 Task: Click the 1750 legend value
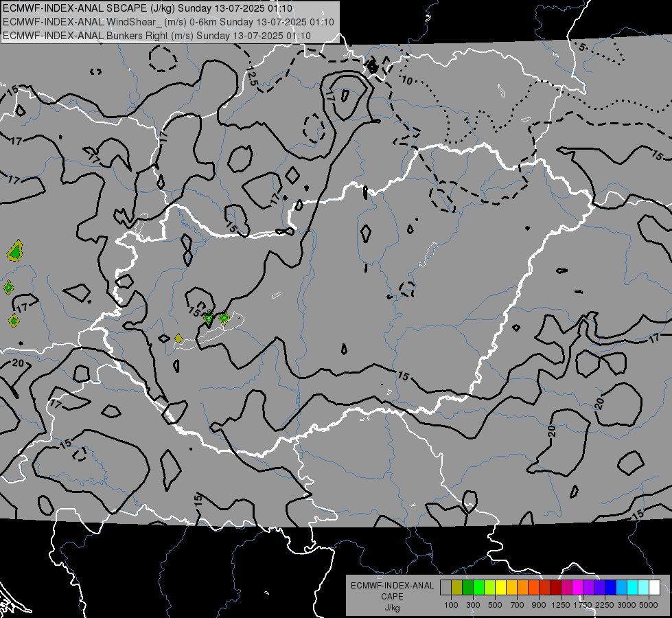click(583, 605)
